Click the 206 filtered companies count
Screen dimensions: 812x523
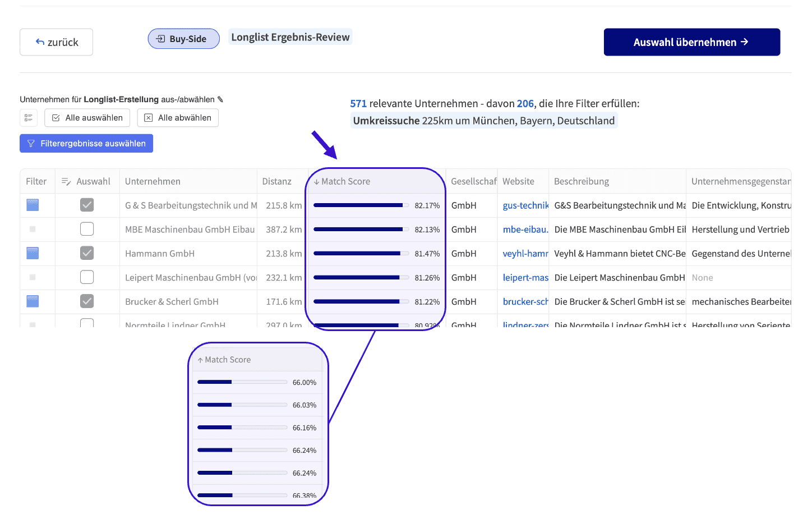525,104
